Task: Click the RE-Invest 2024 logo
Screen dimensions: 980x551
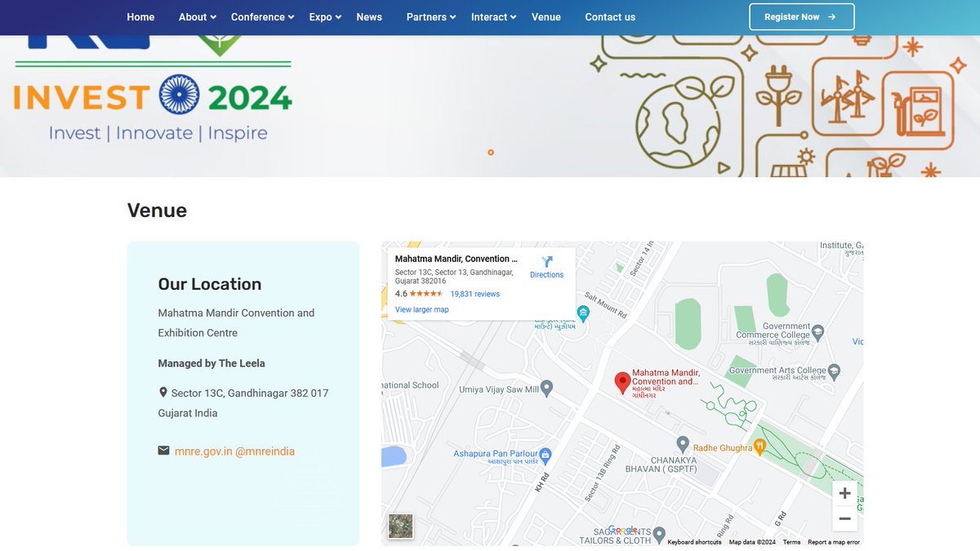Action: tap(153, 88)
